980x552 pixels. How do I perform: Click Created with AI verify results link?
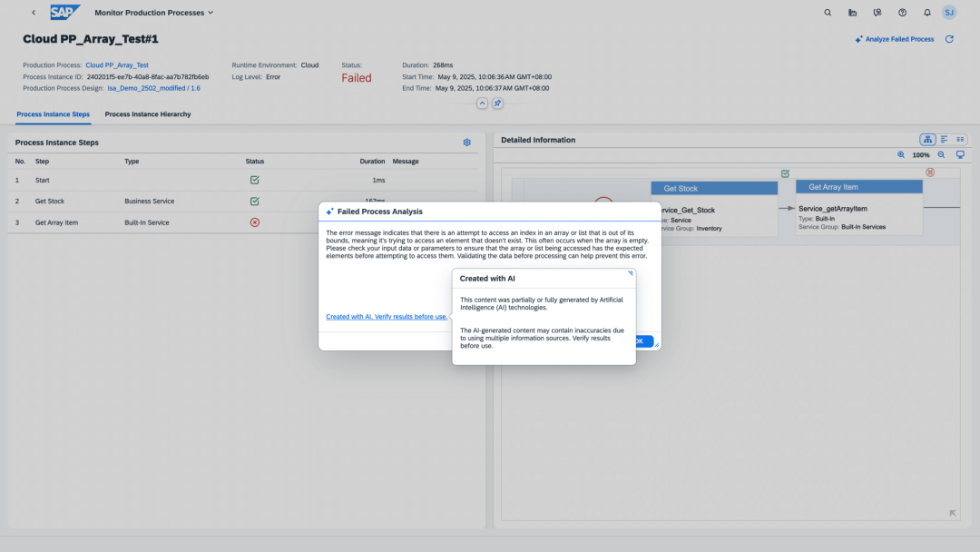(x=387, y=317)
